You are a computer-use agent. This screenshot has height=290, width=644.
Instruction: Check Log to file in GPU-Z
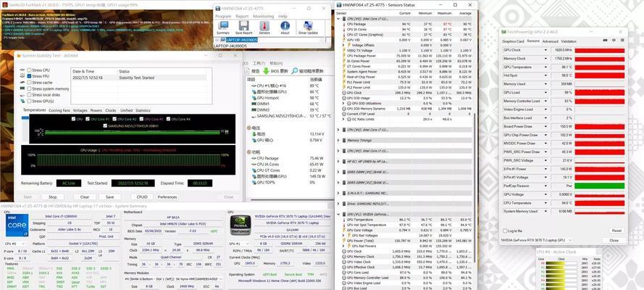tap(504, 231)
